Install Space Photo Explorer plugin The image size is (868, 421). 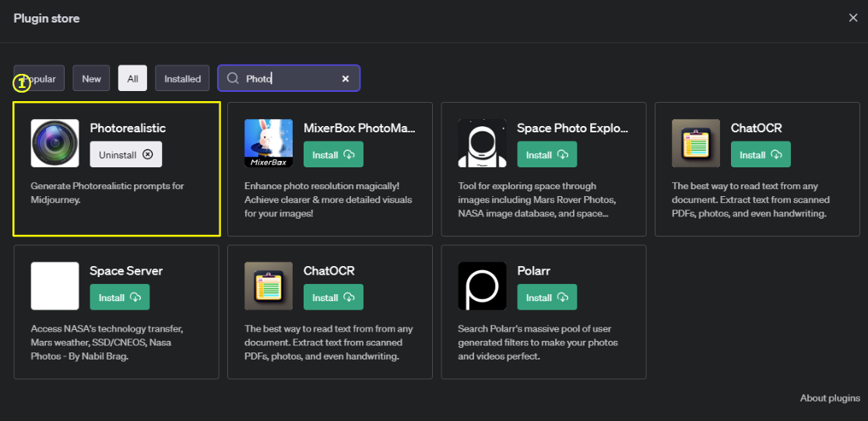point(547,154)
